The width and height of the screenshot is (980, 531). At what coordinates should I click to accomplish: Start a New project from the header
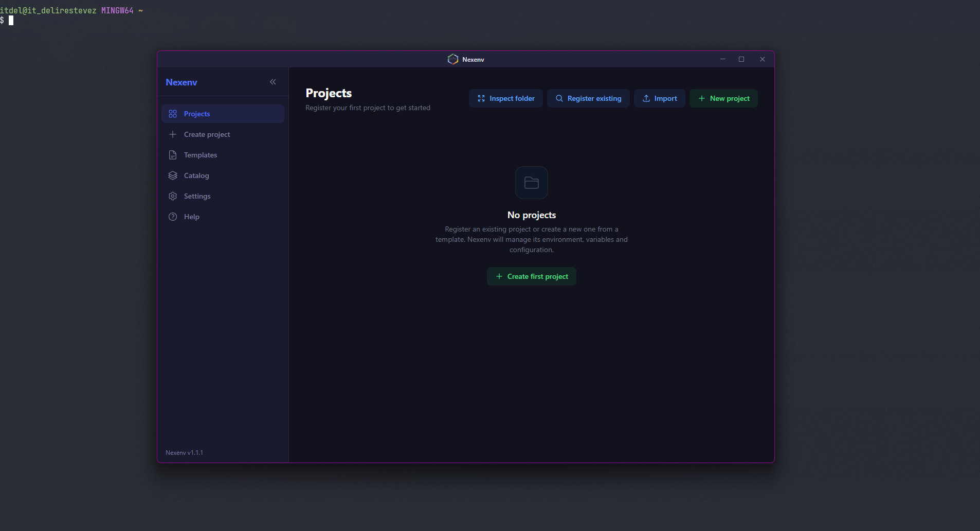723,98
